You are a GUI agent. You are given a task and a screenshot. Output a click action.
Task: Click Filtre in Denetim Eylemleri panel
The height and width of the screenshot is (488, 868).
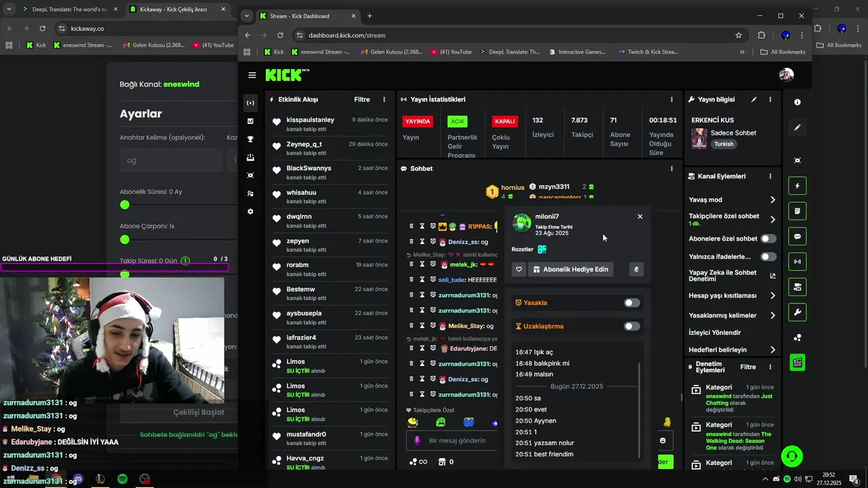748,367
